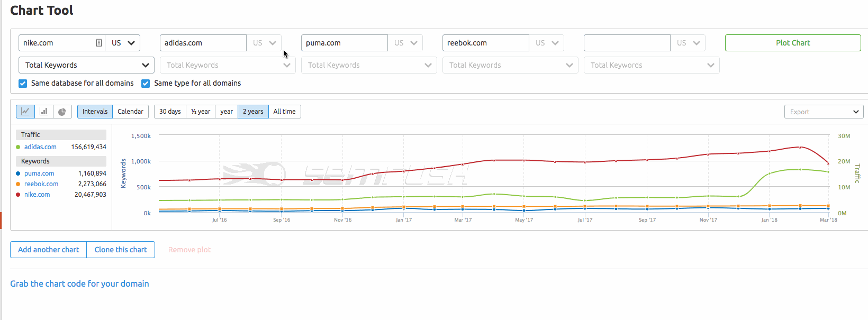Focus the puma.com domain input field

coord(345,43)
